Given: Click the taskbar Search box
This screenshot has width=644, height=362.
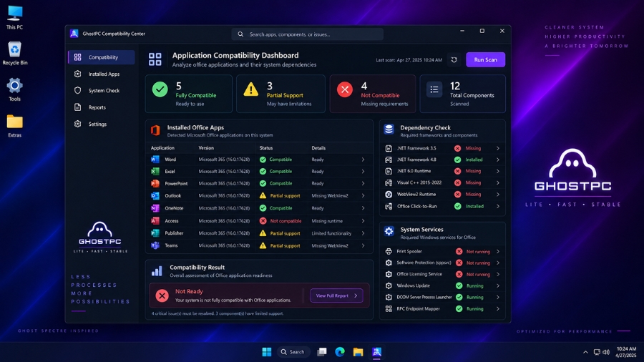Looking at the screenshot, I should point(293,352).
